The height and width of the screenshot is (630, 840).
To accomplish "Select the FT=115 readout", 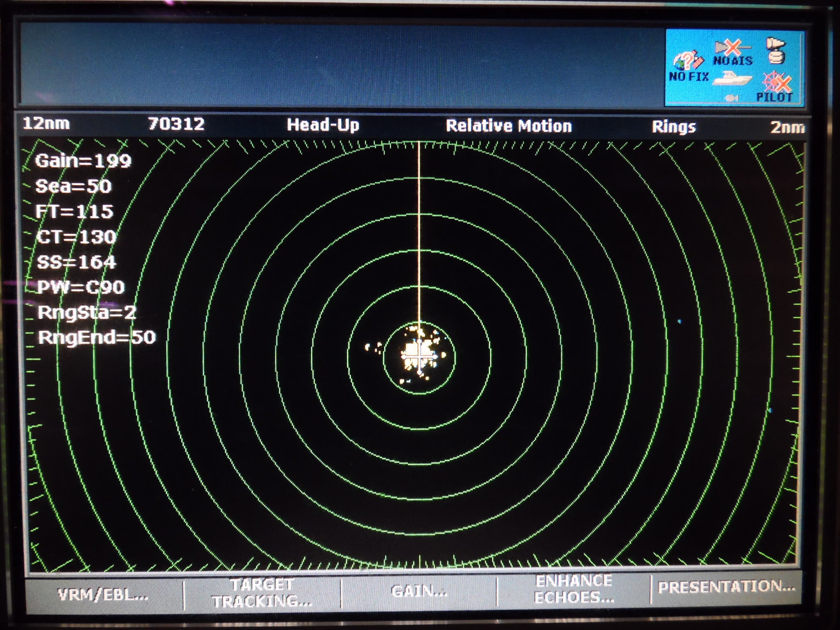I will (x=75, y=211).
